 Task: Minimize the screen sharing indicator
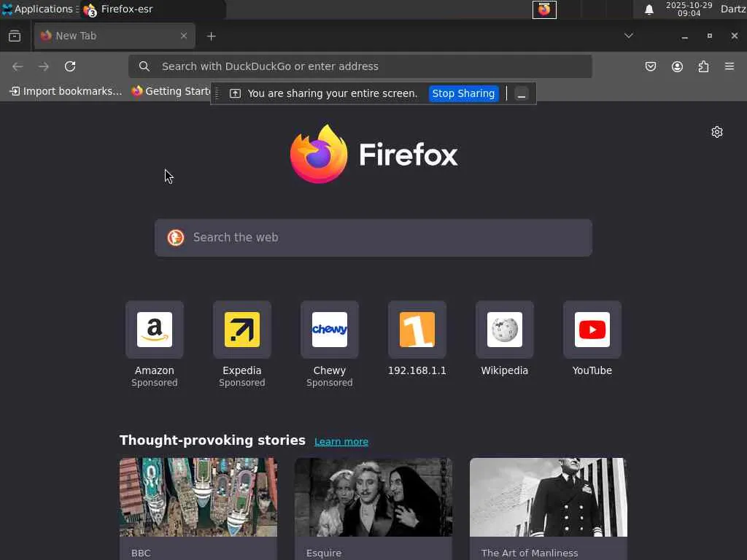coord(522,94)
